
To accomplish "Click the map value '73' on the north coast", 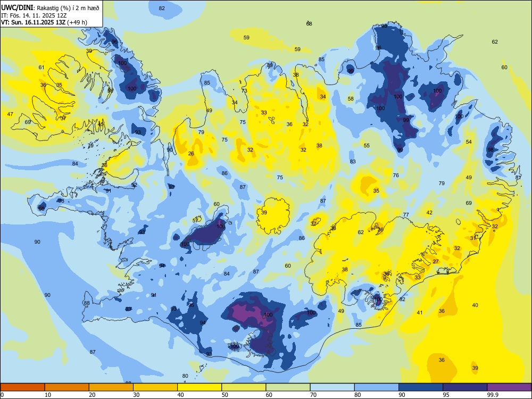I will (x=244, y=91).
